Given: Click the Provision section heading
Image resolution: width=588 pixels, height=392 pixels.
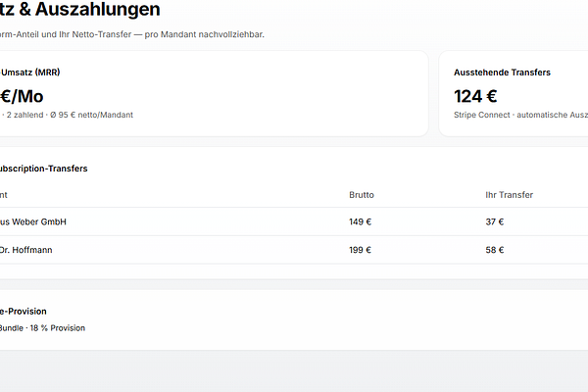Looking at the screenshot, I should click(24, 312).
